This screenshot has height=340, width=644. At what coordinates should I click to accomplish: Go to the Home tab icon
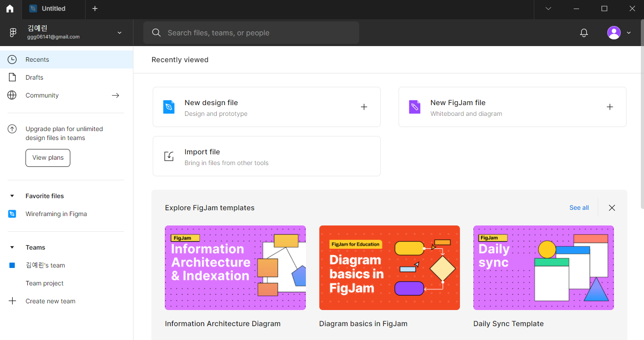point(10,8)
